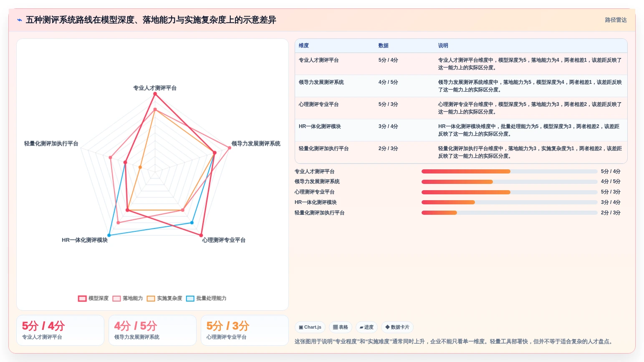Select table row 领导力发展测评系统
This screenshot has height=362, width=644.
461,86
